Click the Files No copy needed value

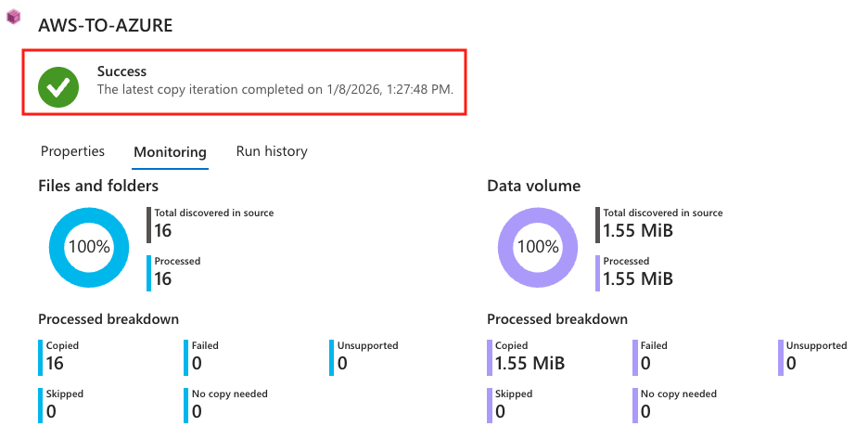pyautogui.click(x=197, y=411)
